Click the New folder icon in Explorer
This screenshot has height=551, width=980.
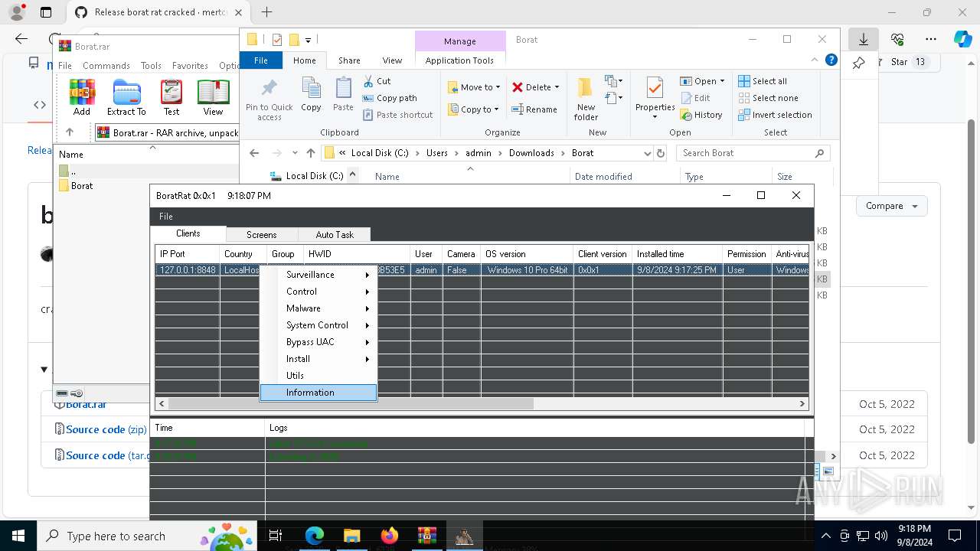(x=586, y=99)
